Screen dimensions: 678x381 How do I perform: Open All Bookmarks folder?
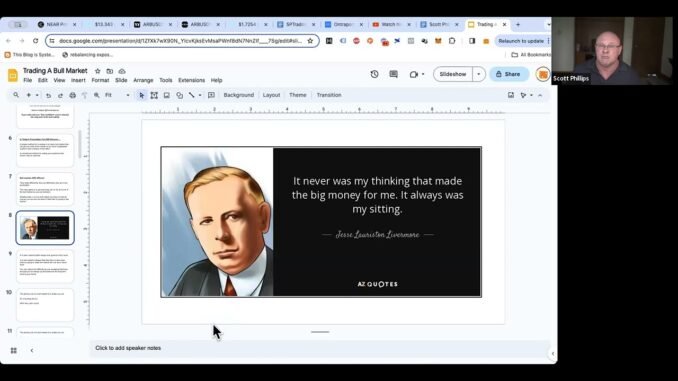click(x=531, y=55)
